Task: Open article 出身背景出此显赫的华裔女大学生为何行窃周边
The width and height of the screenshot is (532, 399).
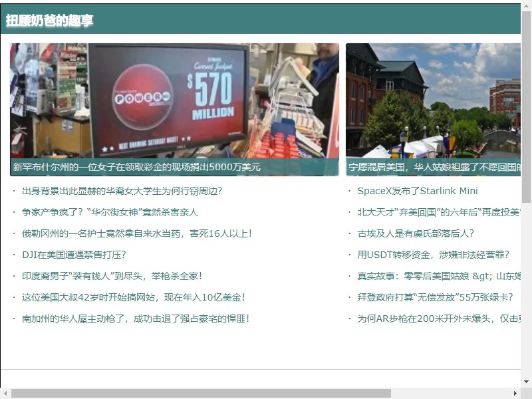Action: coord(122,191)
